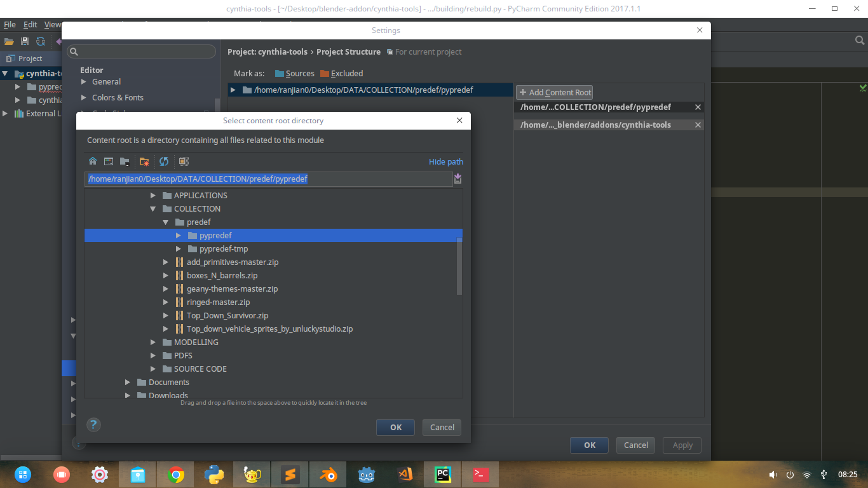
Task: Open Chrome from the taskbar
Action: (176, 475)
